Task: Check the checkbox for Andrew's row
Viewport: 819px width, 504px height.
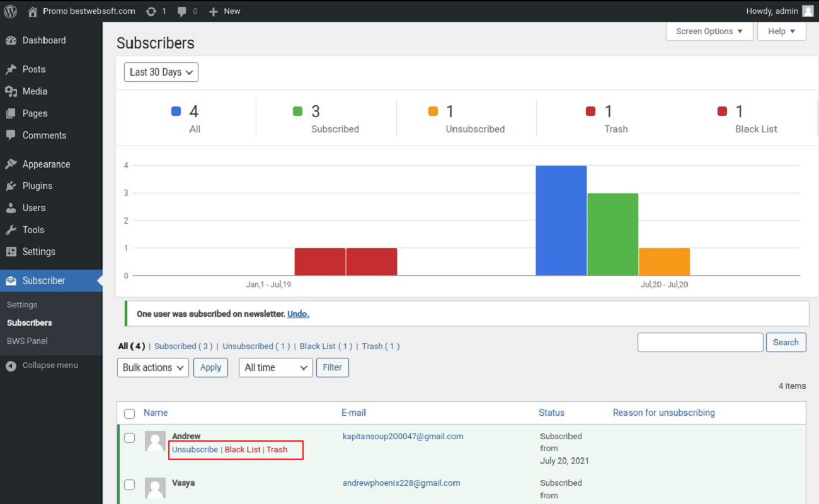Action: click(129, 438)
